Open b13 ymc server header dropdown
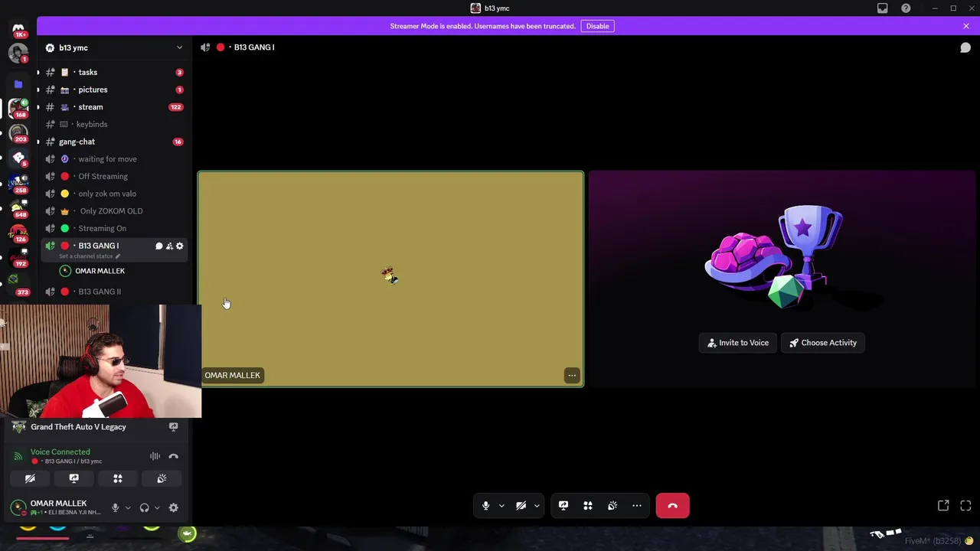 (115, 47)
